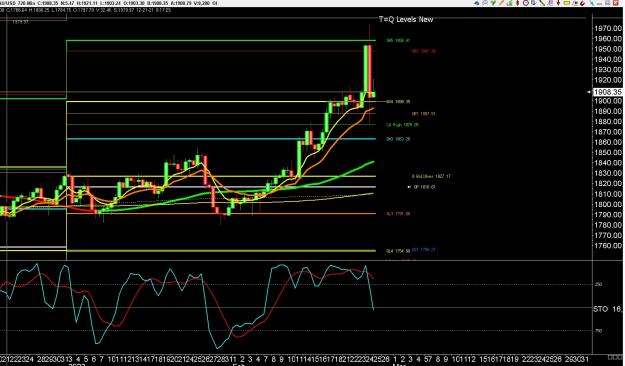Select the yellow rectangle drawing tool

[566, 3]
